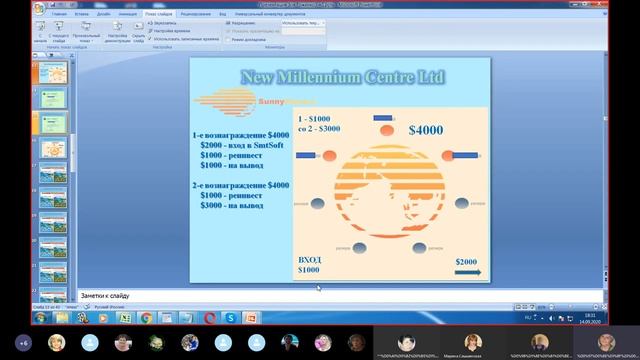Switch to Рецензирование (Review) ribbon tab

[x=196, y=14]
